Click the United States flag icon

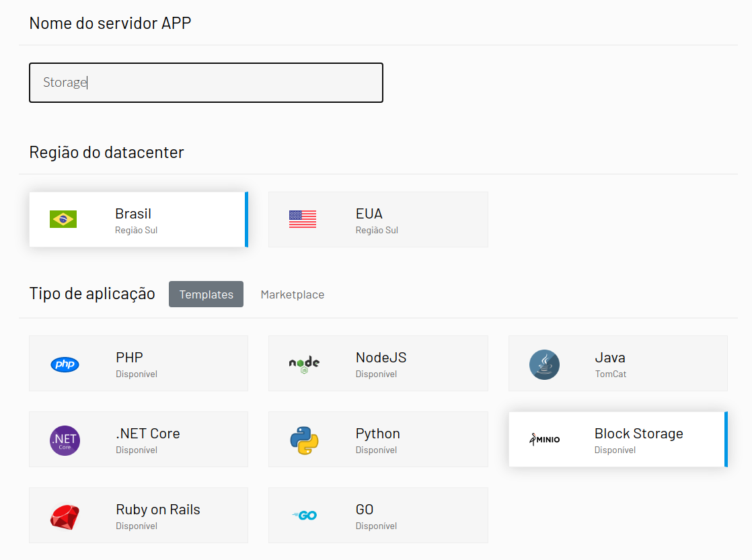pyautogui.click(x=303, y=219)
